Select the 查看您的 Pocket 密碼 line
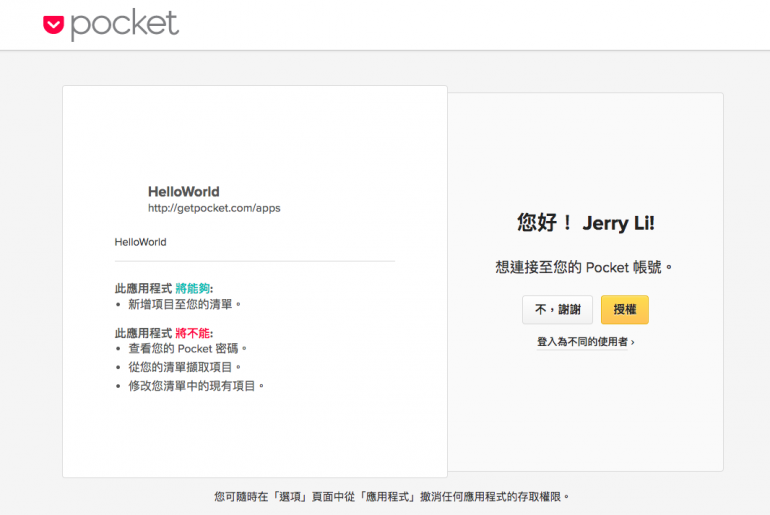Screen dimensions: 770x515 pos(187,349)
